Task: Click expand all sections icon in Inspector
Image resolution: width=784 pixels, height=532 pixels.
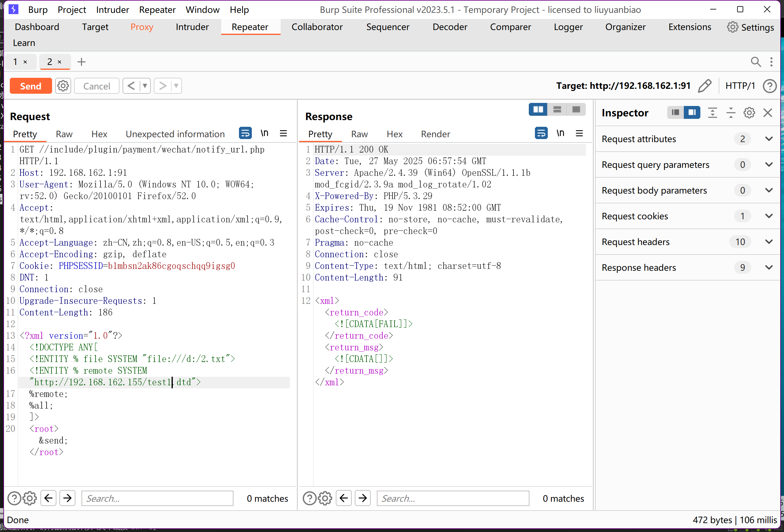Action: click(712, 113)
